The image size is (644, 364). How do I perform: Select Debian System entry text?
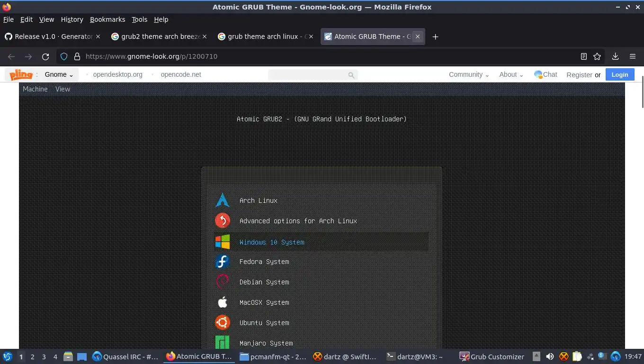(x=264, y=282)
